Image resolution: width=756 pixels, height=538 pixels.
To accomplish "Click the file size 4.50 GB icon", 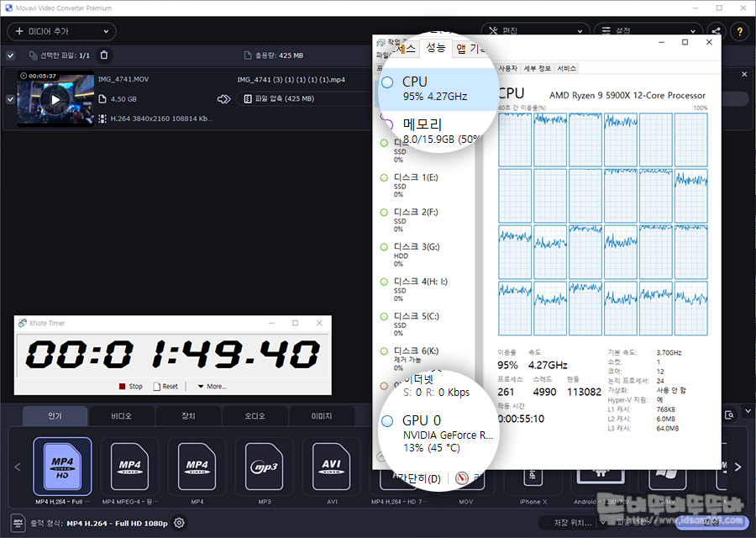I will pos(102,99).
